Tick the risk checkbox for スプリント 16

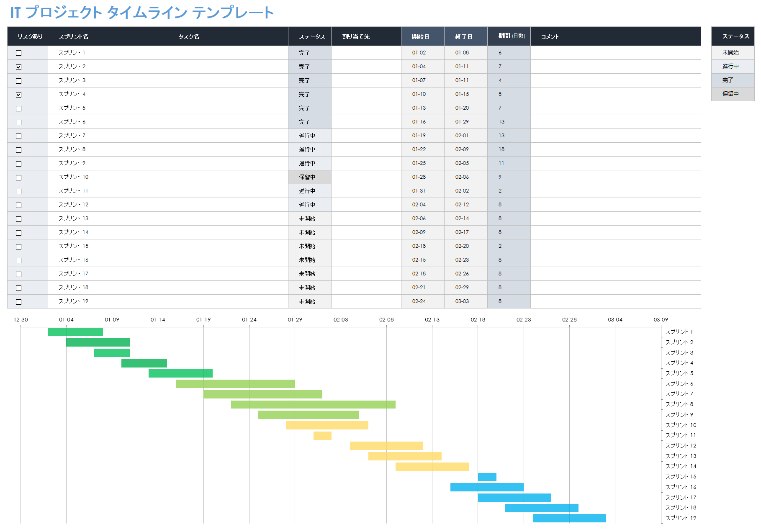[18, 260]
